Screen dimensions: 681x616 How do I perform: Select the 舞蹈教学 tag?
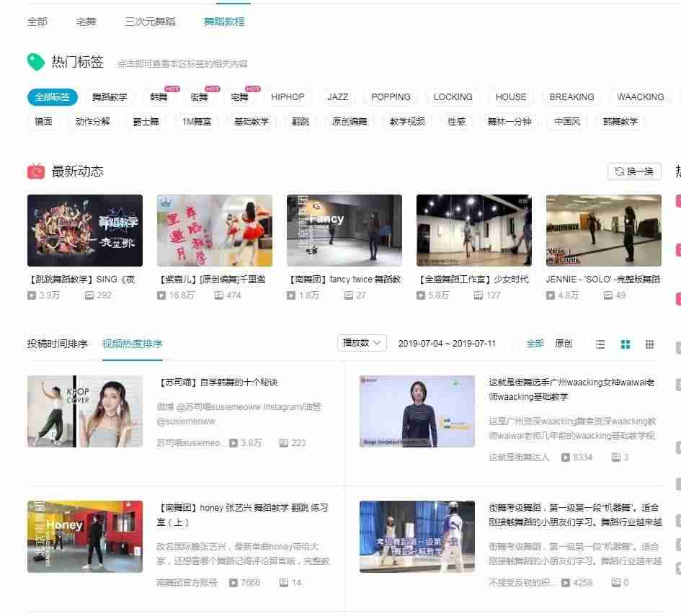pyautogui.click(x=110, y=97)
